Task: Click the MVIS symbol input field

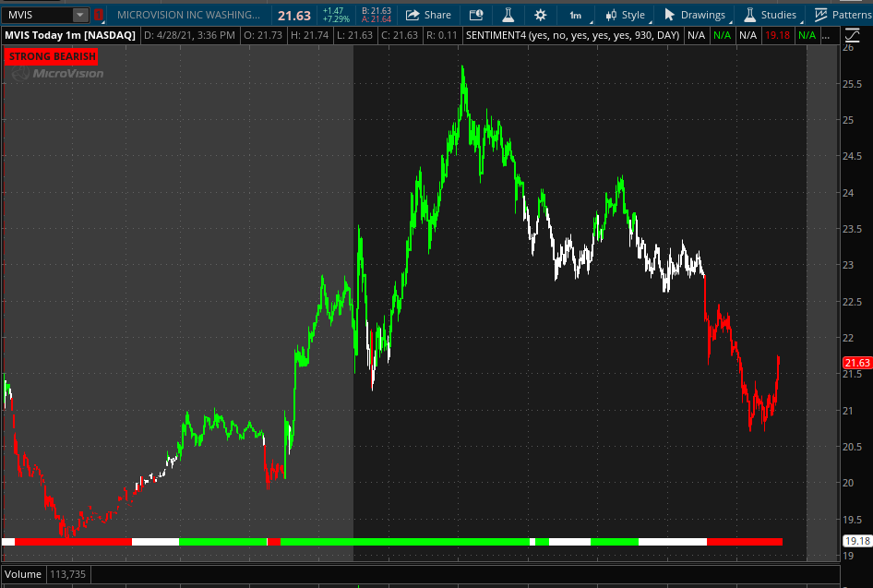Action: [37, 15]
